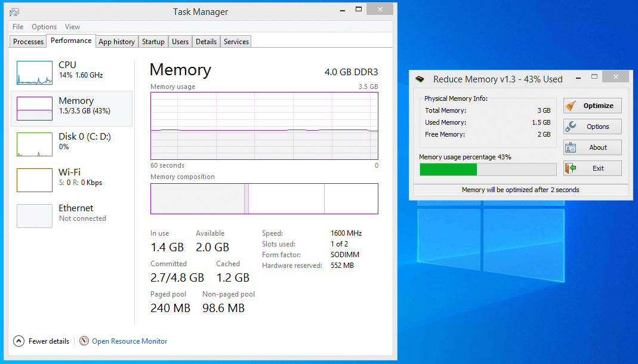Click the green memory usage progress bar

tap(488, 169)
